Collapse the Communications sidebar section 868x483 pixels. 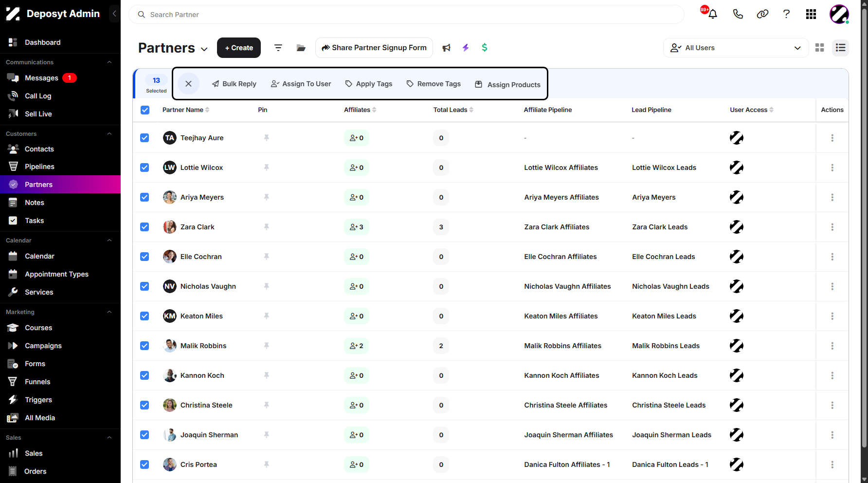(109, 62)
